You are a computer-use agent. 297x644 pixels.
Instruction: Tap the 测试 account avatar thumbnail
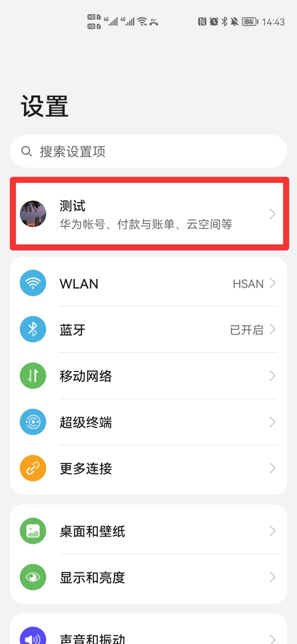33,214
